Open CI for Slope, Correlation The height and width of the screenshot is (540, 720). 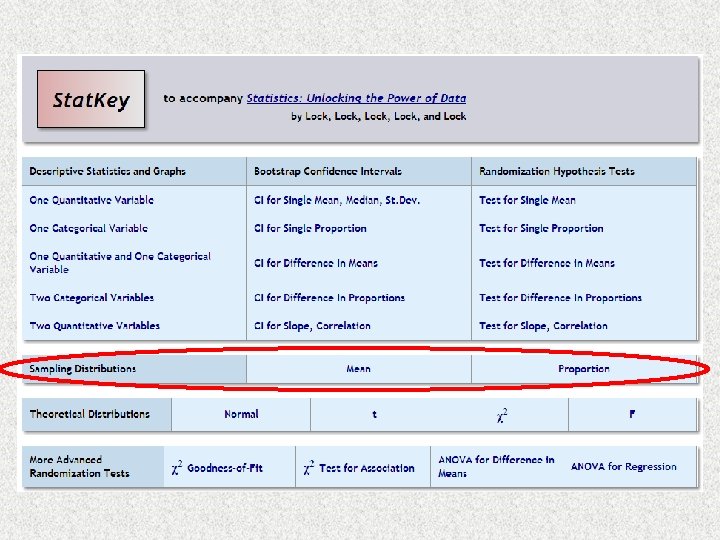(x=312, y=326)
